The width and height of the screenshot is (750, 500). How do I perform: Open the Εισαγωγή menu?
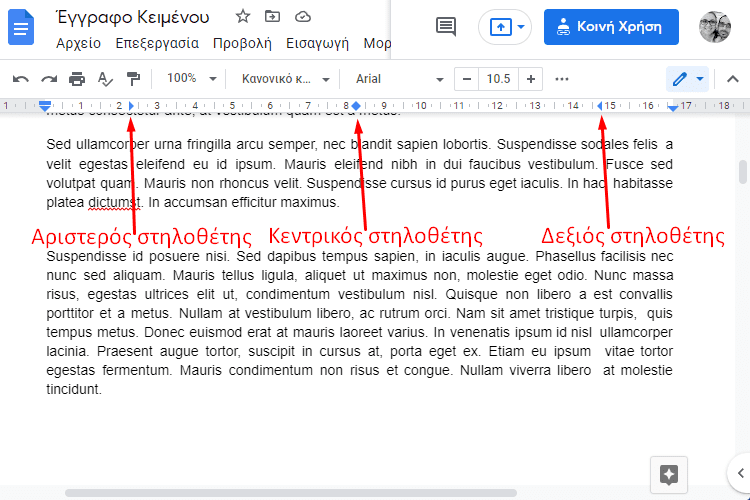tap(317, 44)
